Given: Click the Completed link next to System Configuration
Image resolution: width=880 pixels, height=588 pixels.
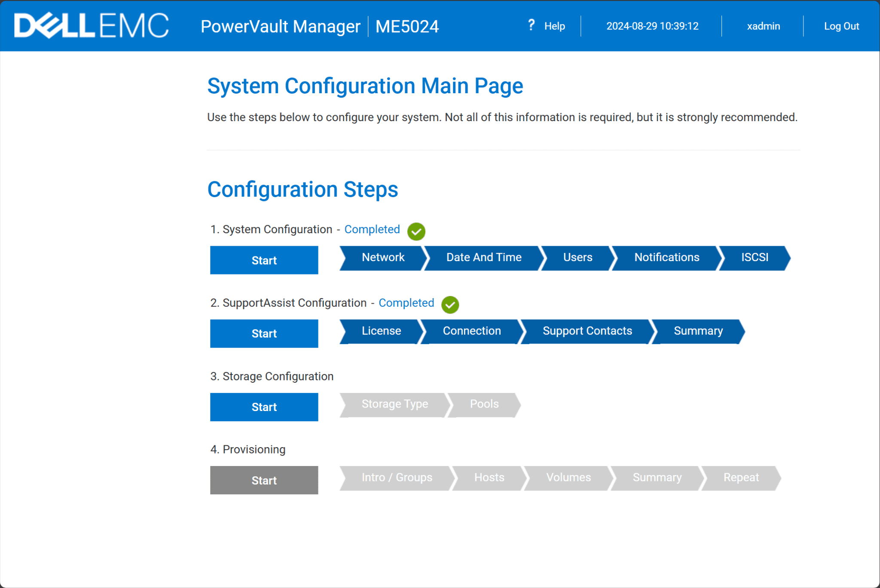Looking at the screenshot, I should (x=372, y=229).
